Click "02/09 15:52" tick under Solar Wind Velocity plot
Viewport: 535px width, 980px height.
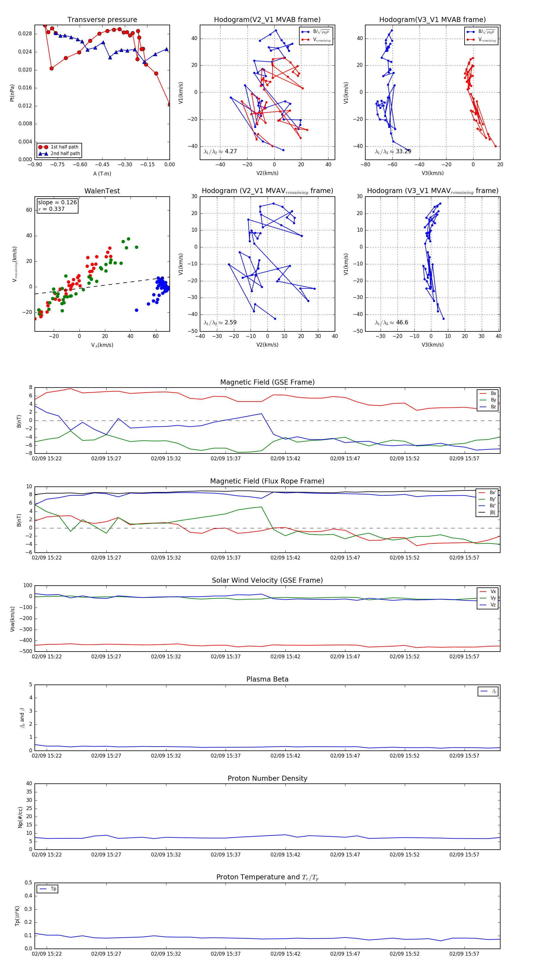(405, 657)
